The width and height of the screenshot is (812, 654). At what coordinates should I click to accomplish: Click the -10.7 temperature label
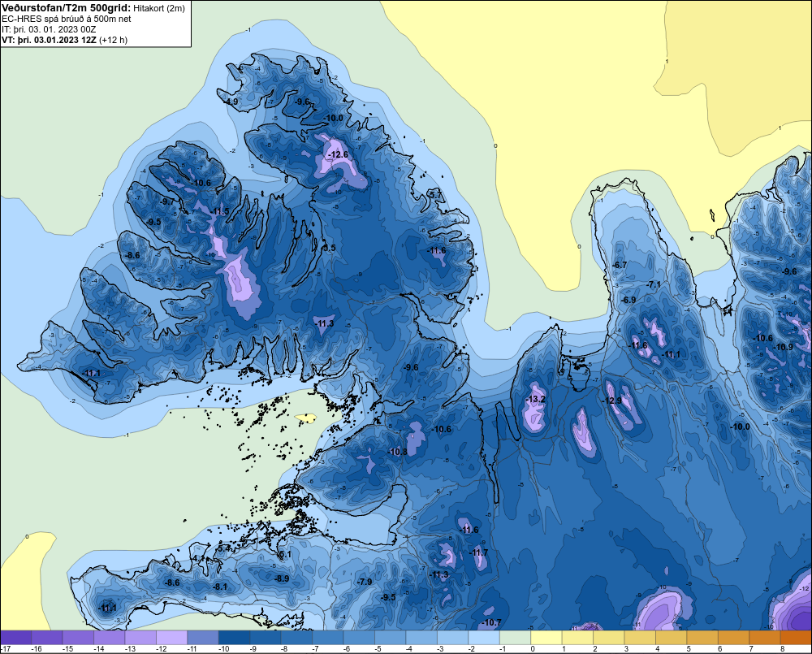[491, 622]
